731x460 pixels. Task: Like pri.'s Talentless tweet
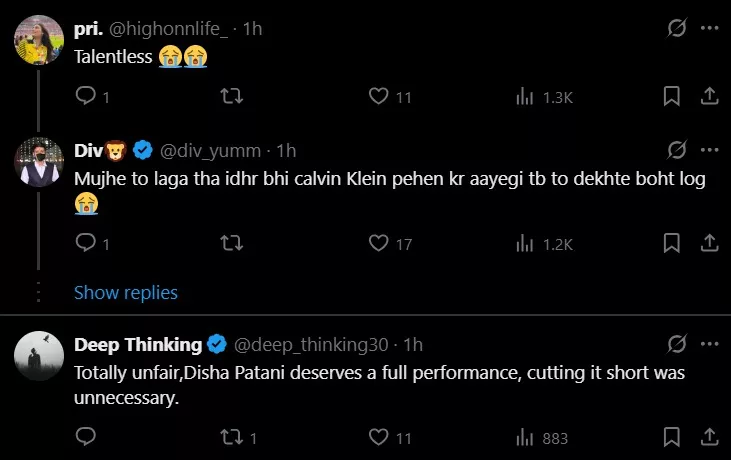click(x=378, y=96)
